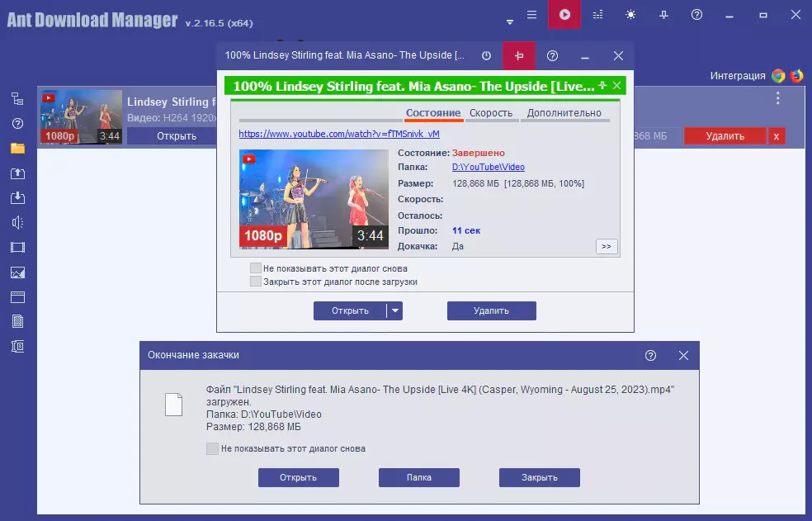Click the 'Папка' button in completion dialog

pos(418,477)
